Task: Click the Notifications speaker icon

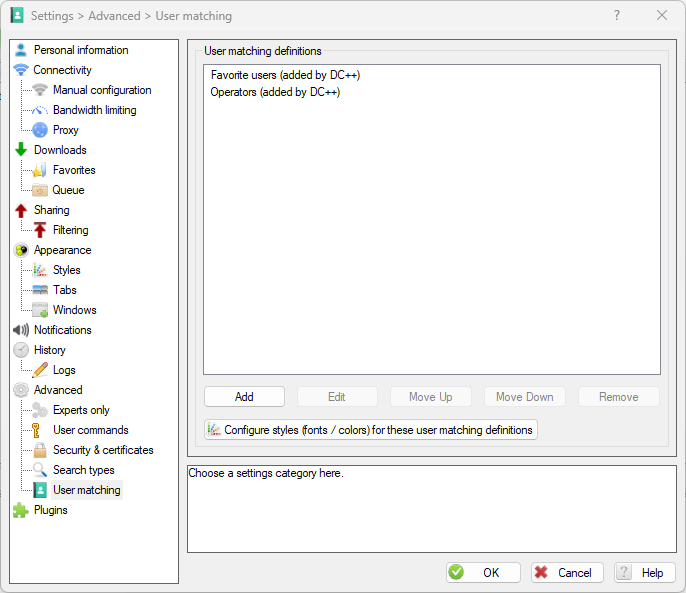Action: [x=21, y=330]
